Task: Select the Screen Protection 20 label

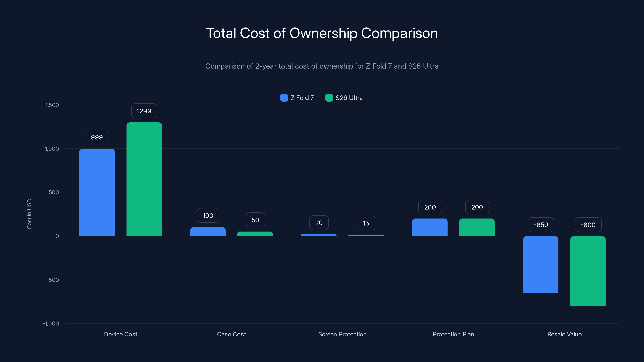Action: pos(319,223)
